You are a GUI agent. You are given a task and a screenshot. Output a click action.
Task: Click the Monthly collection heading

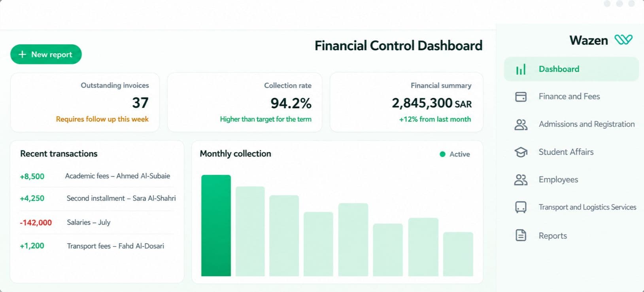pos(235,154)
